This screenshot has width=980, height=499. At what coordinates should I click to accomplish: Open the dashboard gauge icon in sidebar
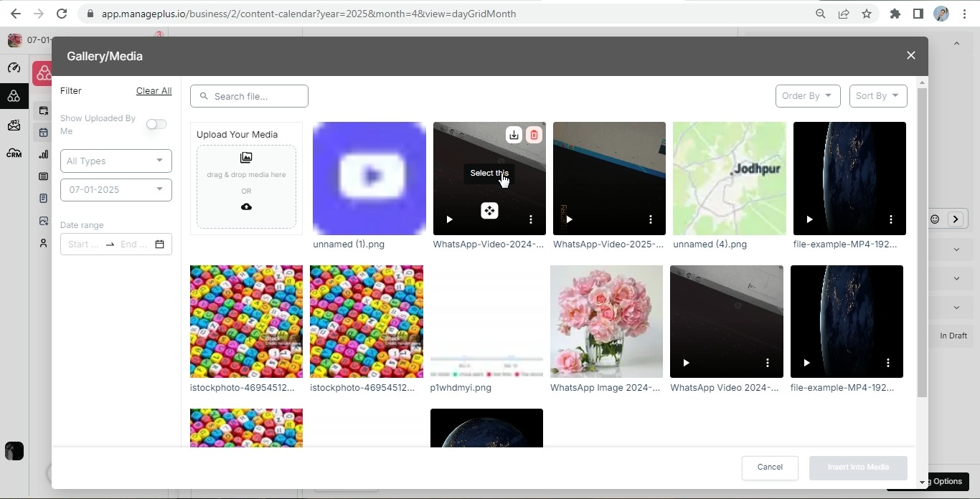14,67
